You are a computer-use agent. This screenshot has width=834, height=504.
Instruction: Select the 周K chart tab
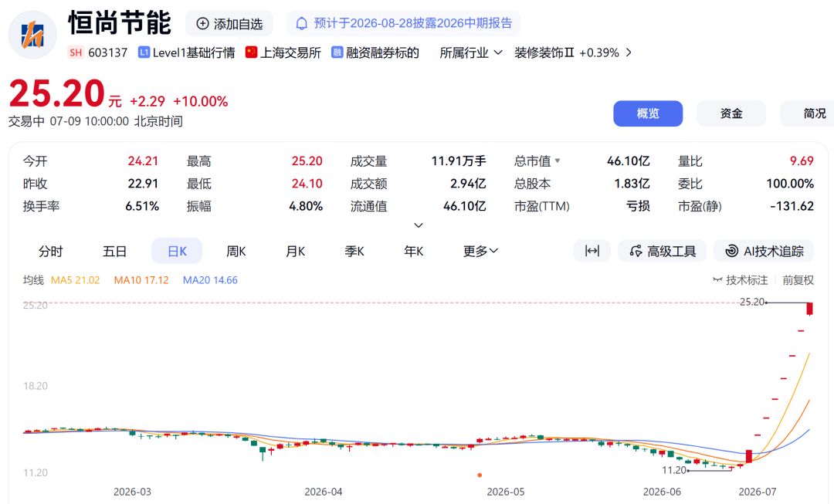click(236, 251)
